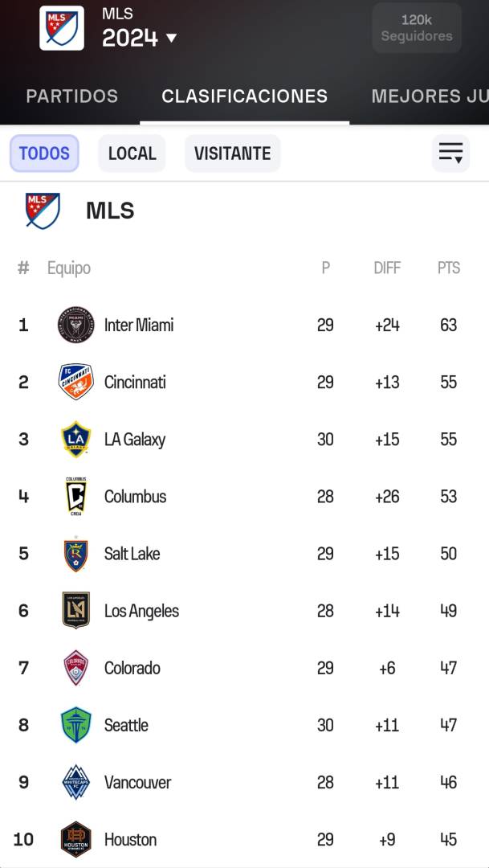Select the FC Cincinnati crest icon

pyautogui.click(x=75, y=382)
